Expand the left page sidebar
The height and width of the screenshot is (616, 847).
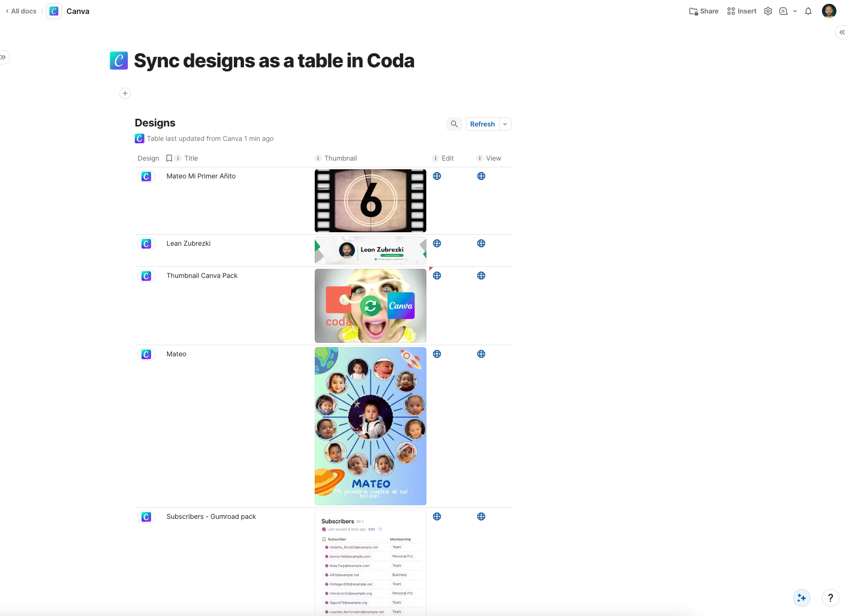coord(3,57)
